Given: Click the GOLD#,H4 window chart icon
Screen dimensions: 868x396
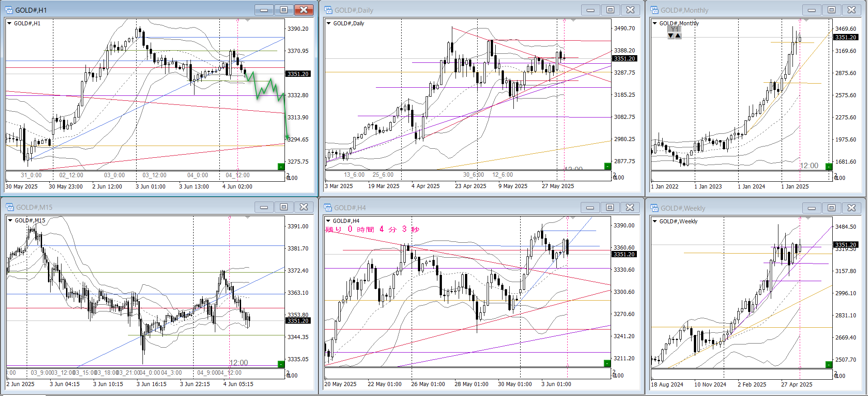Looking at the screenshot, I should point(328,207).
